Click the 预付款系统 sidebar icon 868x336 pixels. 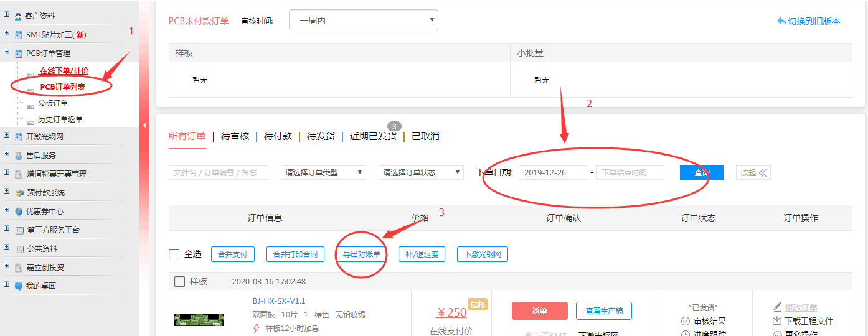click(x=19, y=193)
